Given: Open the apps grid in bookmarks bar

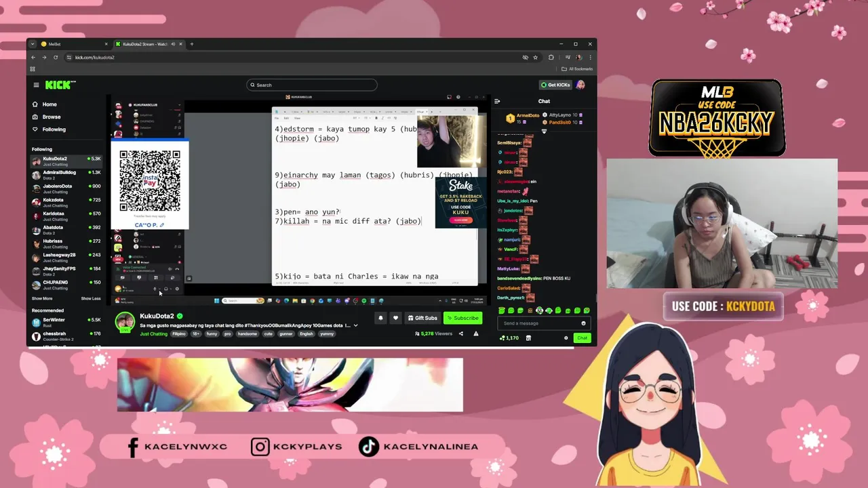Looking at the screenshot, I should tap(33, 68).
